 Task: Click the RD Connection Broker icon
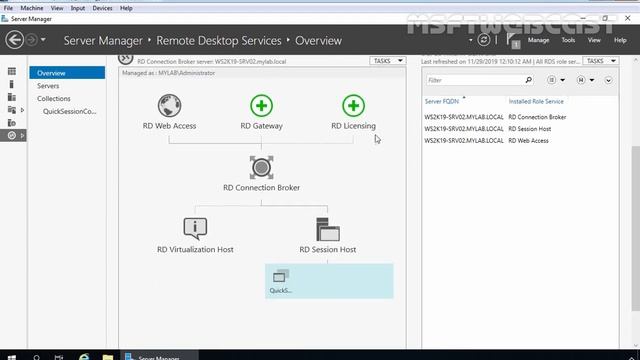[261, 167]
